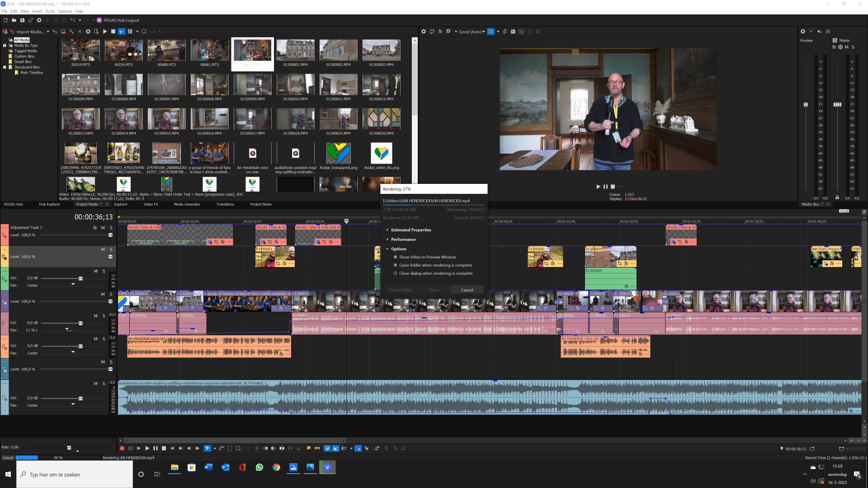868x488 pixels.
Task: Pause playback in the timeline transport
Action: pyautogui.click(x=156, y=449)
